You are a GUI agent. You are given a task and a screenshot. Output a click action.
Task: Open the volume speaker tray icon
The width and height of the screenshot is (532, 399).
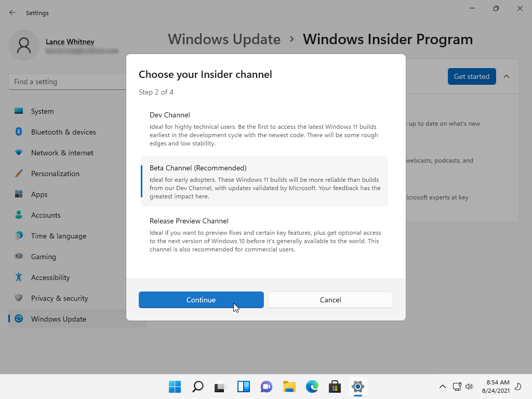pos(469,387)
